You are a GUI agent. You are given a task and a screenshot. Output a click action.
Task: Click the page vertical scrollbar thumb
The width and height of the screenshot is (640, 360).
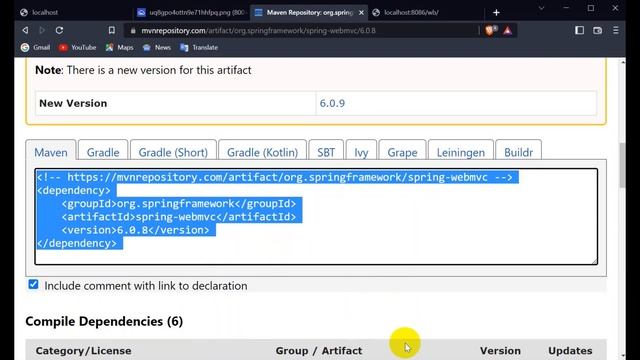coord(622,165)
